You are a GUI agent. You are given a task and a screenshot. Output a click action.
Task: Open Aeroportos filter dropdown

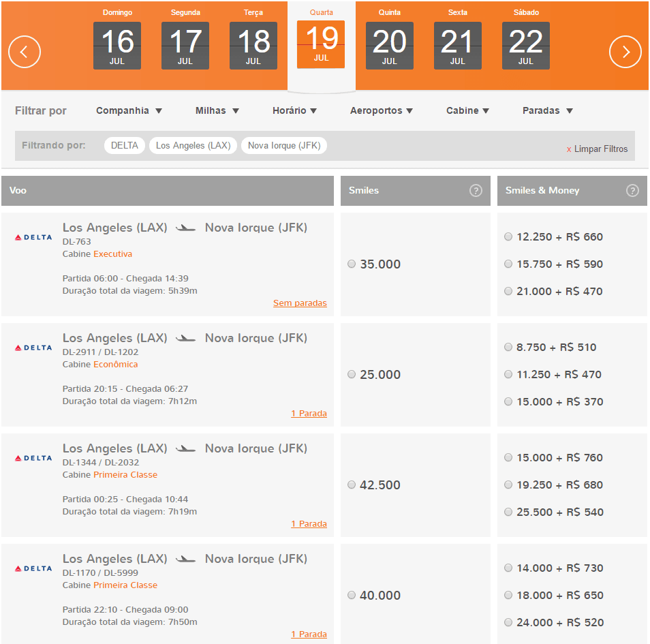(382, 110)
